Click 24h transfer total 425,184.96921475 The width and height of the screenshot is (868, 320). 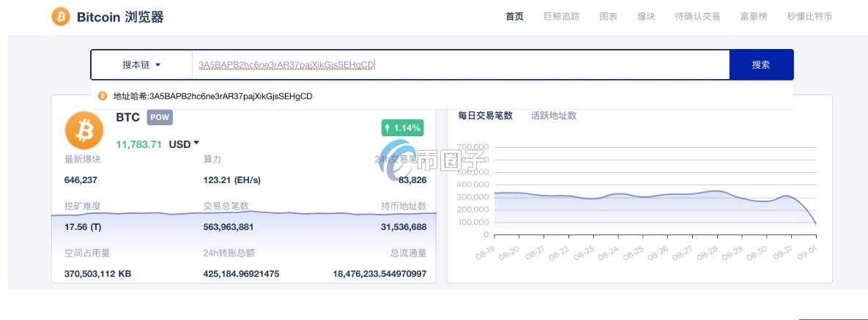click(242, 274)
